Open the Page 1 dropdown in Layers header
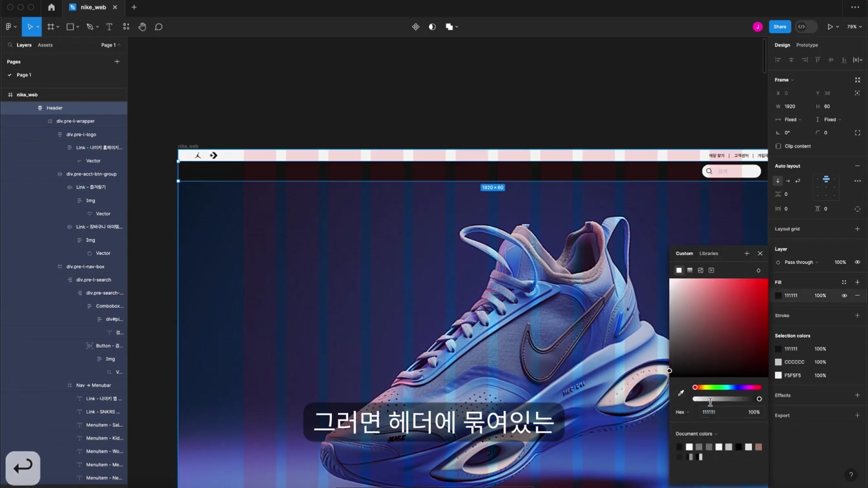The height and width of the screenshot is (488, 868). [110, 45]
